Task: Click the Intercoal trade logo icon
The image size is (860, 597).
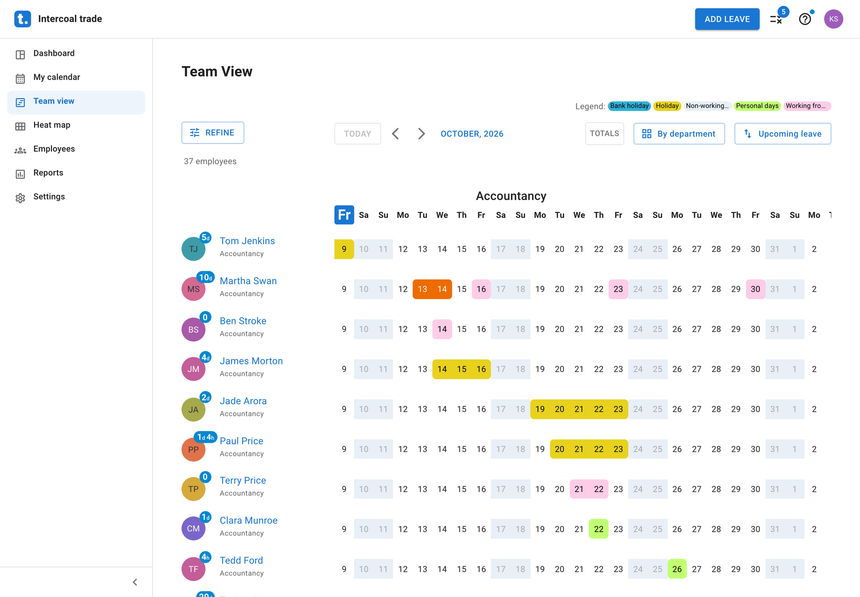Action: coord(22,19)
